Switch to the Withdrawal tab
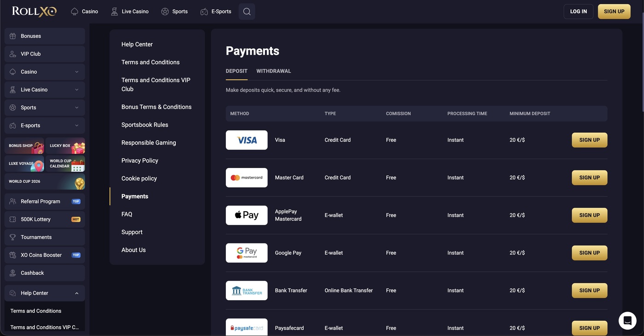This screenshot has height=336, width=644. (x=274, y=71)
